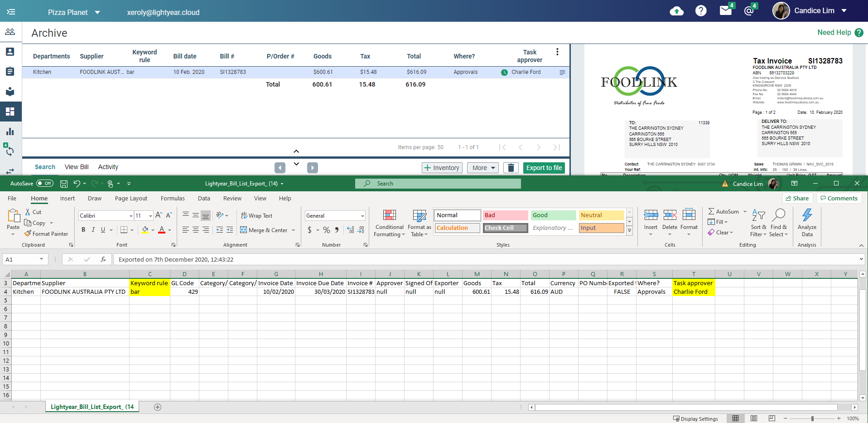Switch to the Formulas ribbon tab
This screenshot has width=868, height=423.
click(x=173, y=199)
